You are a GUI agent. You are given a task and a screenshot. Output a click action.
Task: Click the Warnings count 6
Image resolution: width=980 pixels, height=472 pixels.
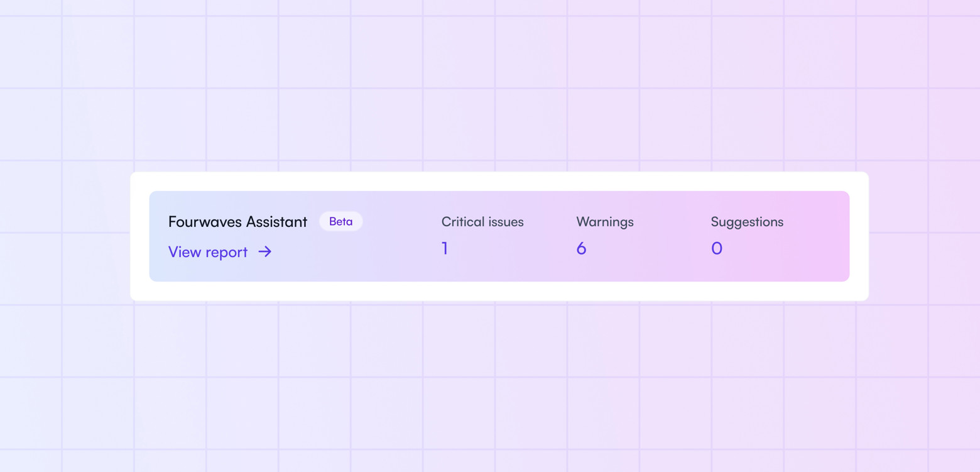click(x=581, y=249)
